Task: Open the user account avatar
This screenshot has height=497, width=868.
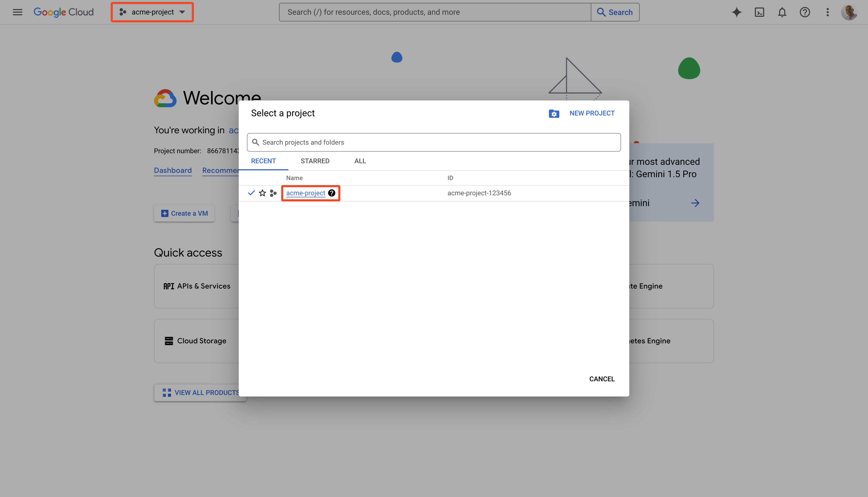Action: 849,12
